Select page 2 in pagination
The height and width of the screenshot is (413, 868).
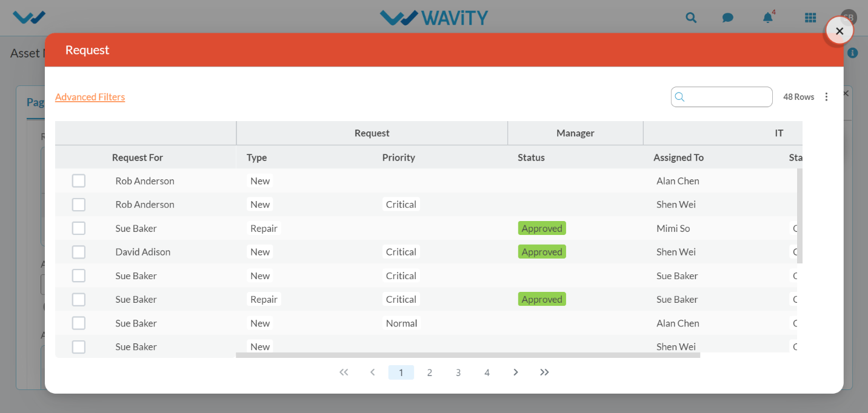point(429,372)
